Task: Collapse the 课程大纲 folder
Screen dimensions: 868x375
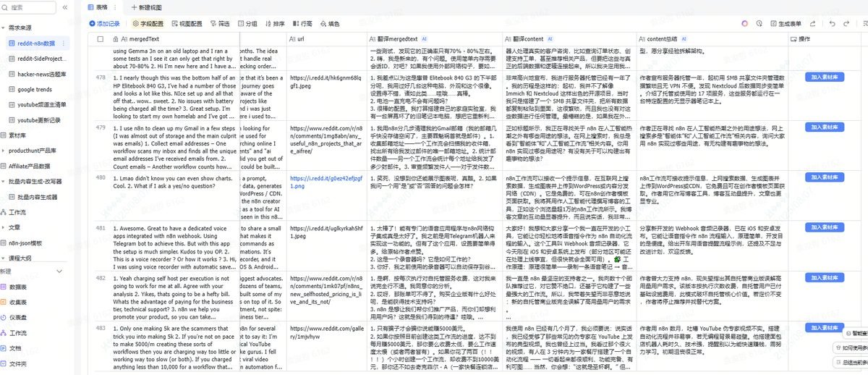Action: click(4, 257)
